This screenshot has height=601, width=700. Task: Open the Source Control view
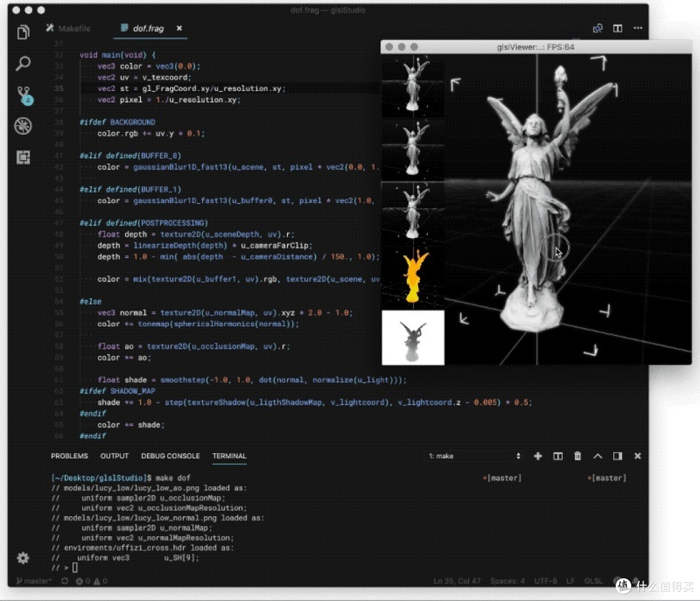click(x=24, y=95)
